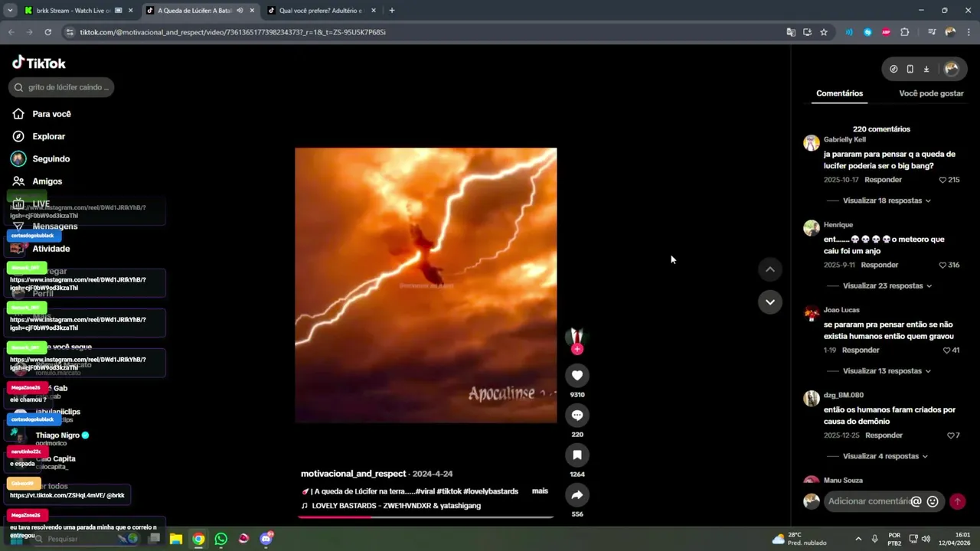Screen dimensions: 980x551
Task: Insert mention with the @ icon
Action: tap(916, 501)
